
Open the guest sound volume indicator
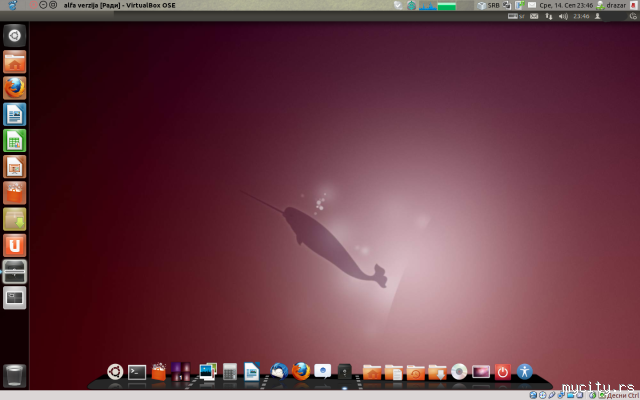click(563, 16)
